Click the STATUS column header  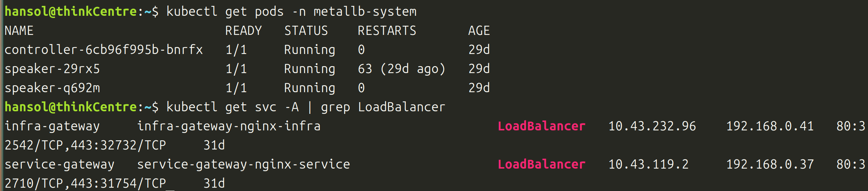pos(306,30)
